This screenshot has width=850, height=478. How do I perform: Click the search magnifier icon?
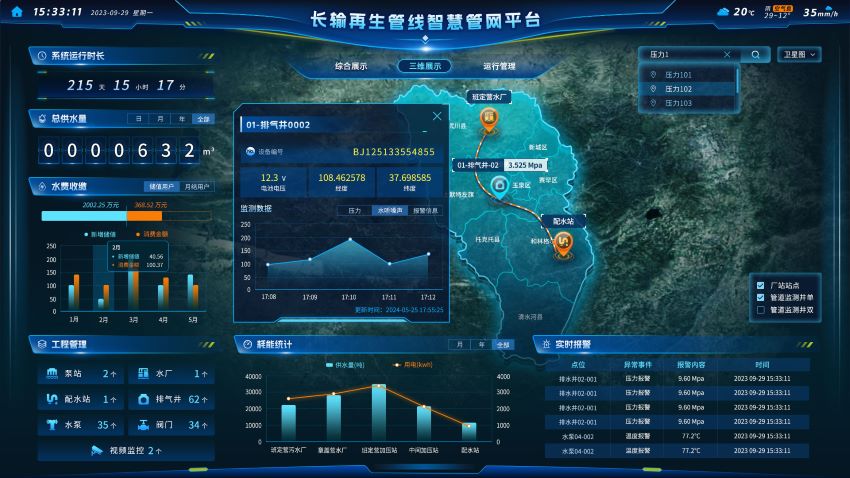[x=755, y=55]
